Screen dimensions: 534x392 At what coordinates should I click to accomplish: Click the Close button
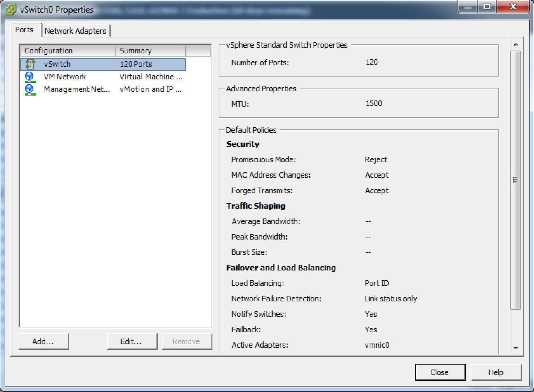point(440,372)
